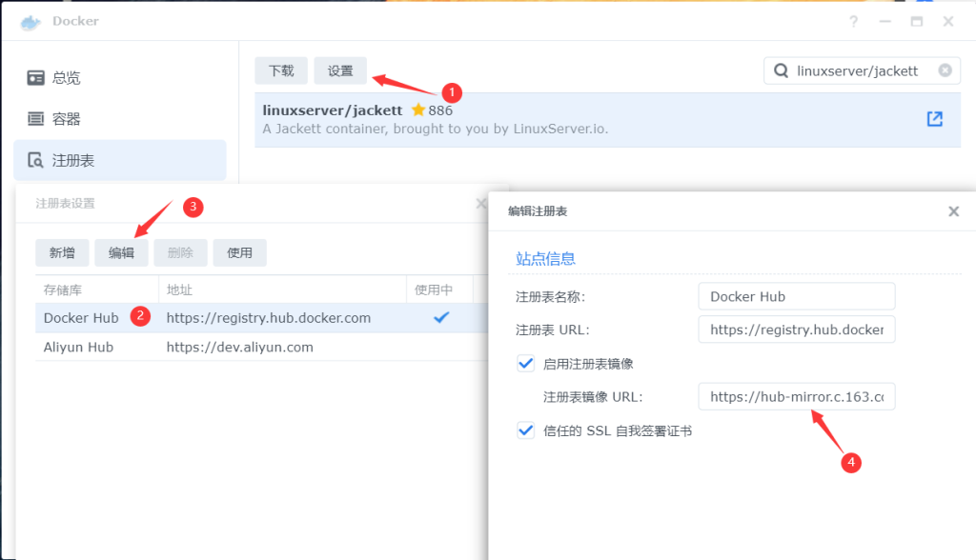Click the search magnifier icon
This screenshot has width=976, height=560.
781,70
